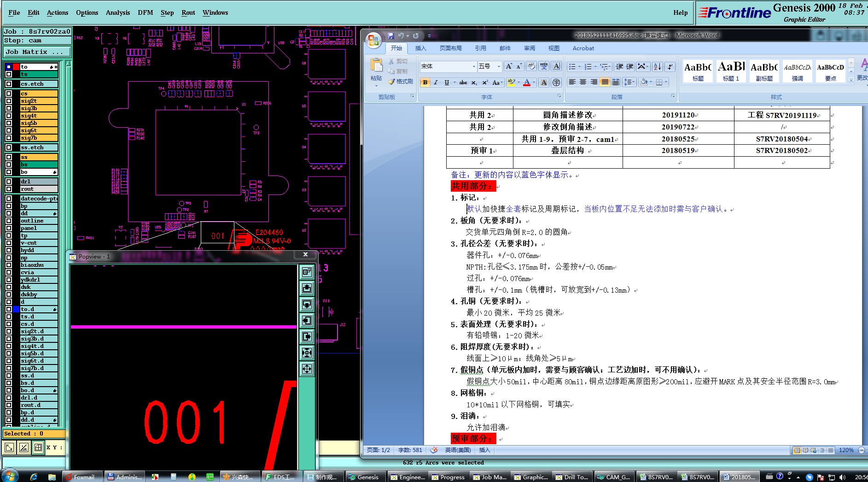Open the DFM menu

(x=146, y=12)
